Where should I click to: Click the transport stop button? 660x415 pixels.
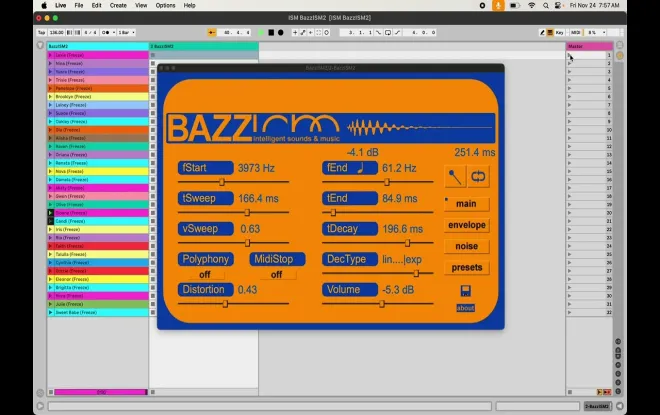tap(271, 32)
